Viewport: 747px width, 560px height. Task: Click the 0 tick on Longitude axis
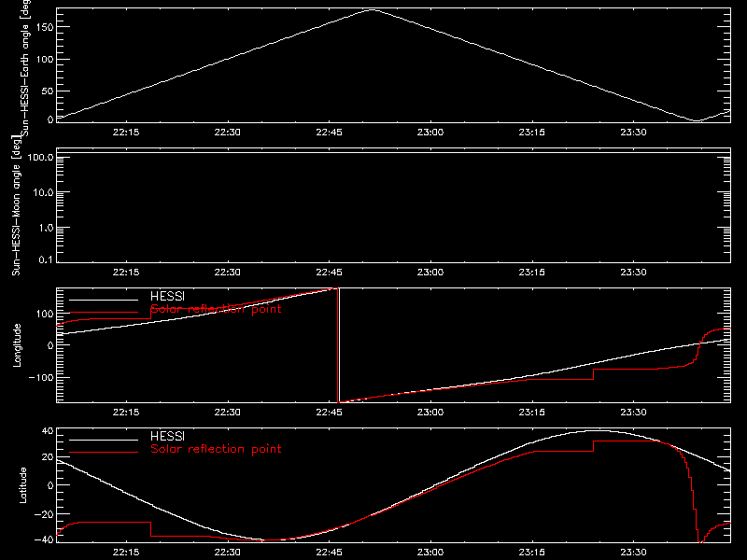[x=50, y=345]
